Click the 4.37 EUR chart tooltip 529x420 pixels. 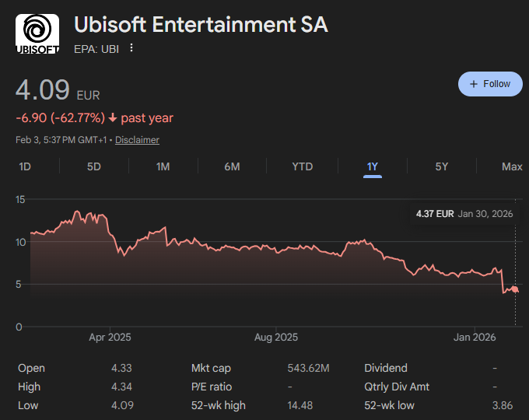point(464,213)
